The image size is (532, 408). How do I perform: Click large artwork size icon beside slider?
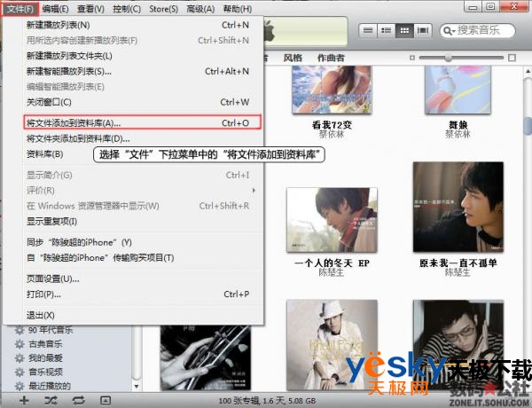(512, 58)
